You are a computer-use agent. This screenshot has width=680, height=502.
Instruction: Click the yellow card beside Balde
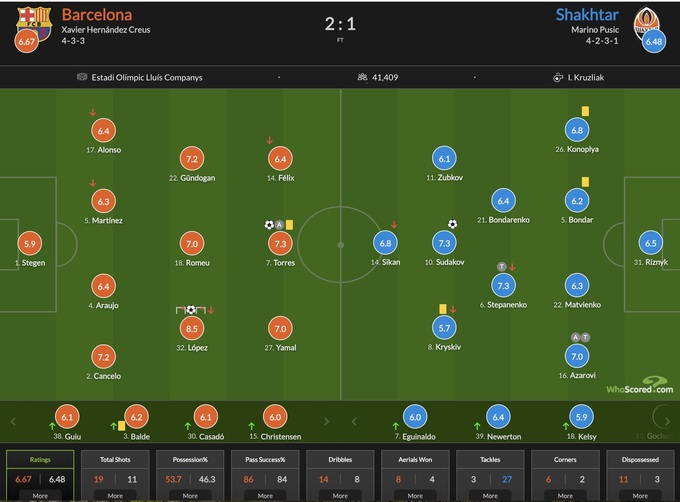pyautogui.click(x=121, y=424)
